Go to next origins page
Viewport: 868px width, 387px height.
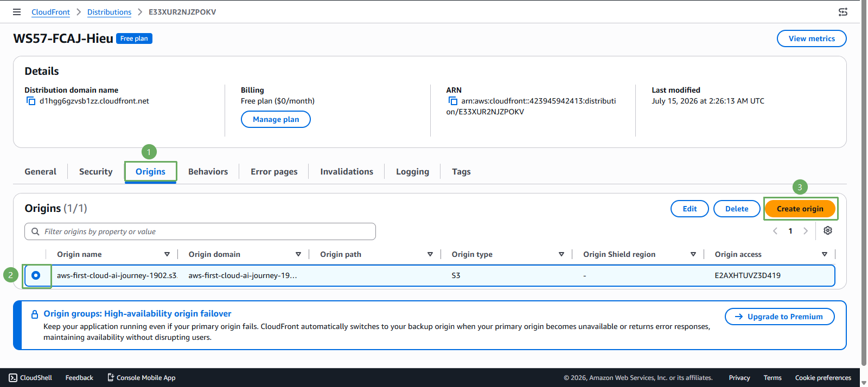click(x=806, y=231)
